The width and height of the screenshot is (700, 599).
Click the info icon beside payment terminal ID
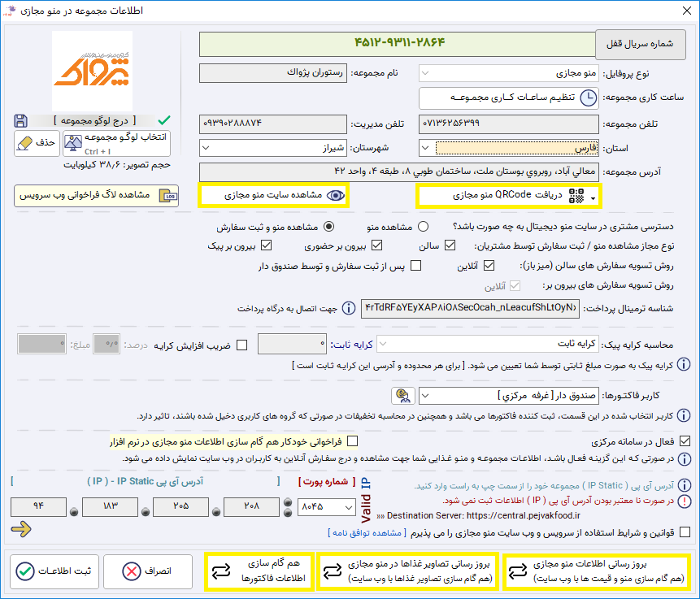[x=349, y=308]
